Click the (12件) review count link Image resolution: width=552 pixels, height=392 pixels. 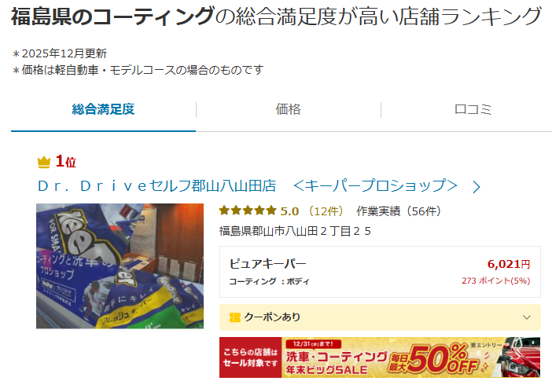326,211
